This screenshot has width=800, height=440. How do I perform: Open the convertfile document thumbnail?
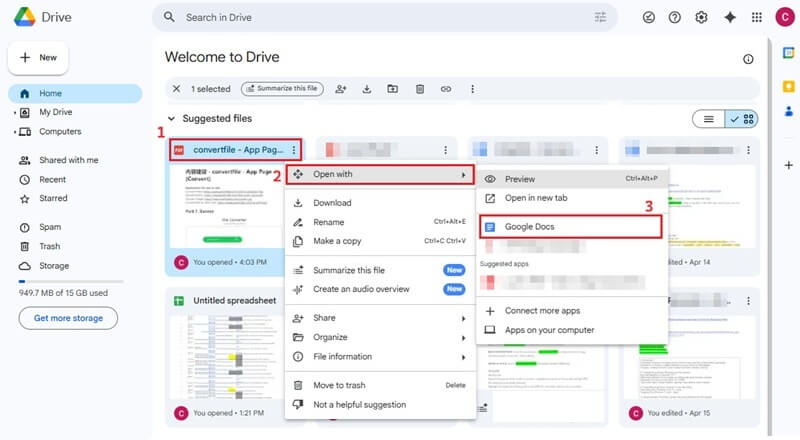pyautogui.click(x=227, y=206)
